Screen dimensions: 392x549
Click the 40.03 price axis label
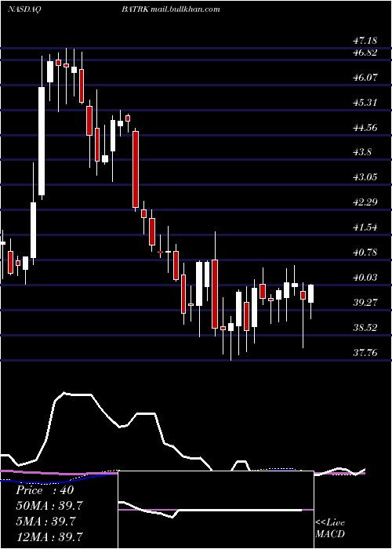pos(365,278)
